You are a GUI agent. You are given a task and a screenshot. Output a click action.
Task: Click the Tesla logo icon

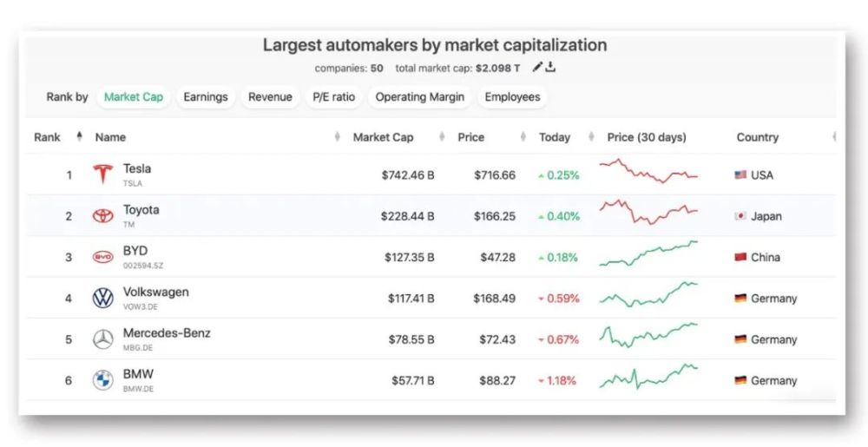click(x=103, y=174)
